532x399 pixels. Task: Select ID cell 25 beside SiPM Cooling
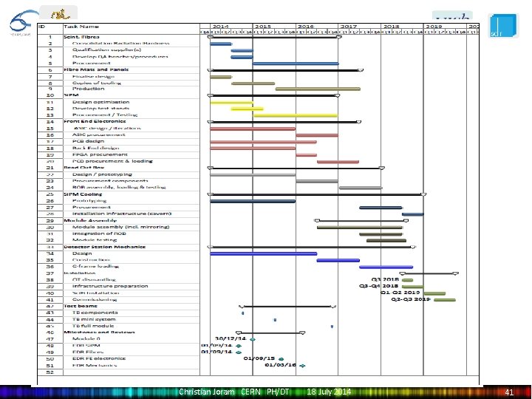50,194
